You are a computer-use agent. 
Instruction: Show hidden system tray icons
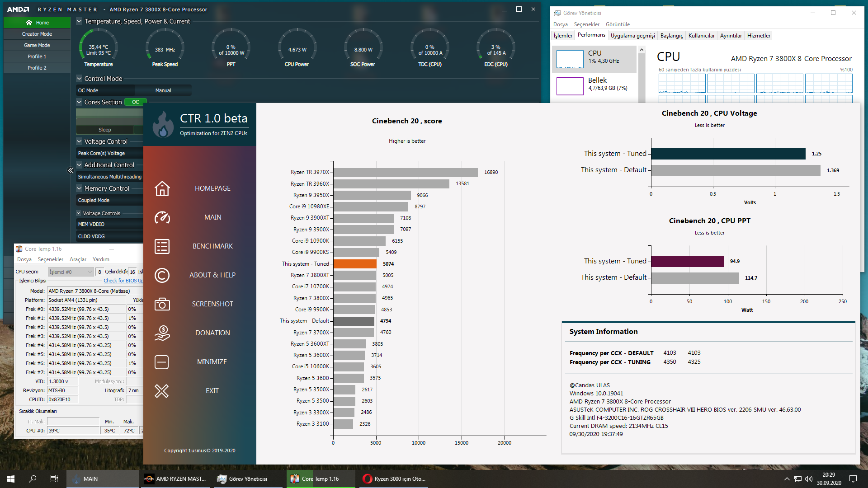(x=787, y=479)
